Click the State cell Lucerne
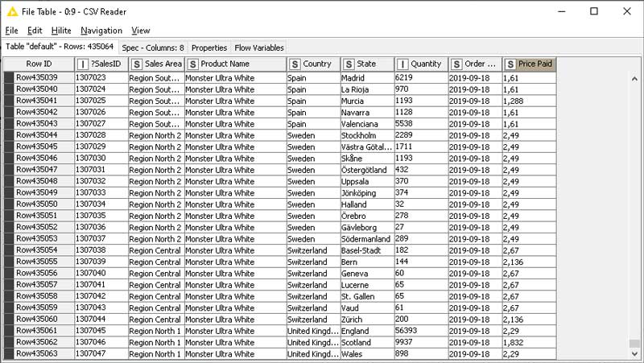 (x=368, y=285)
